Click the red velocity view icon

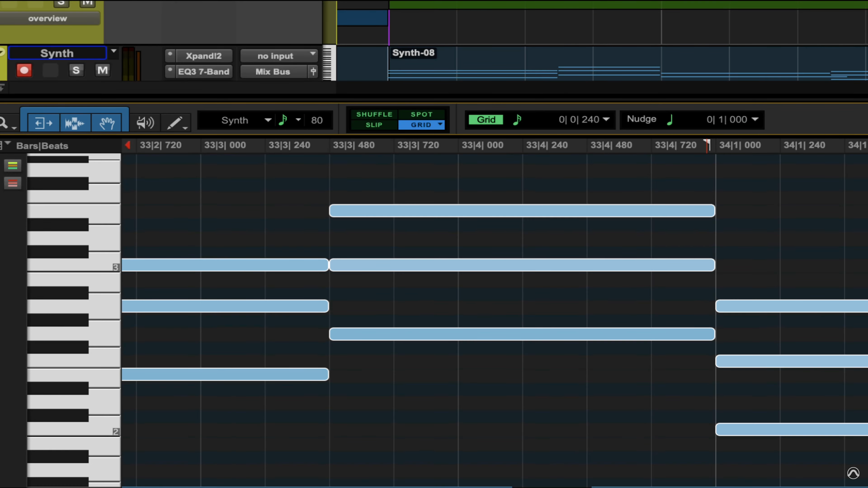pos(13,183)
